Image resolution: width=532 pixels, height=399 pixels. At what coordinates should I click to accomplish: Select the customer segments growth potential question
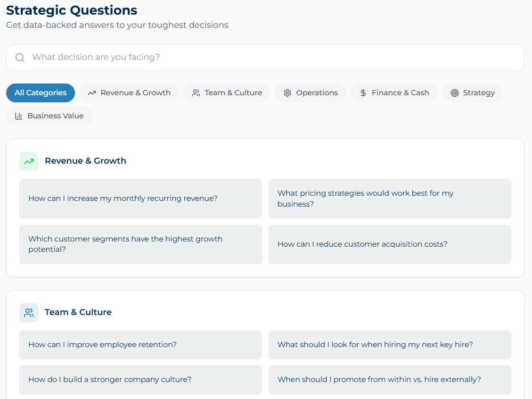click(140, 244)
